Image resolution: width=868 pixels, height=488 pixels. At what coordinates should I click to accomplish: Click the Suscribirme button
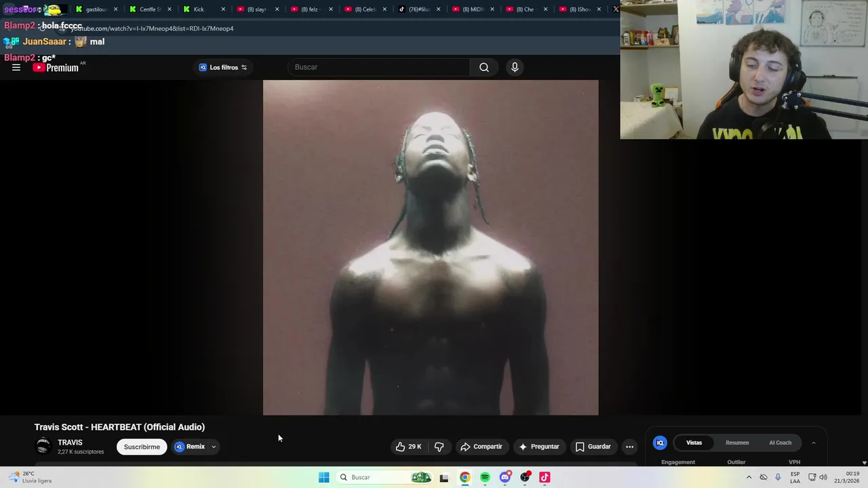142,447
